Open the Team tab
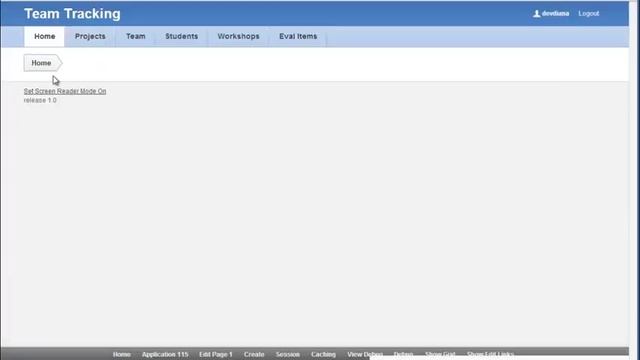Viewport: 640px width, 360px height. pyautogui.click(x=136, y=36)
